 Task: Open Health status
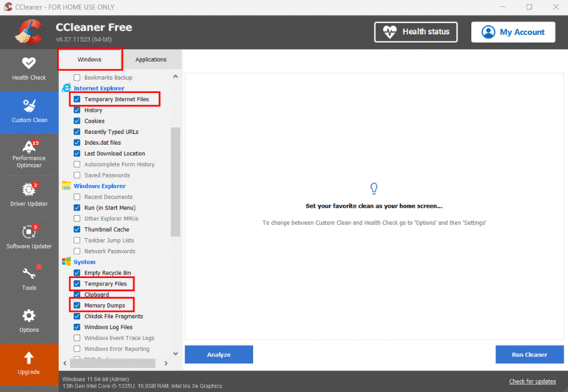(x=416, y=32)
